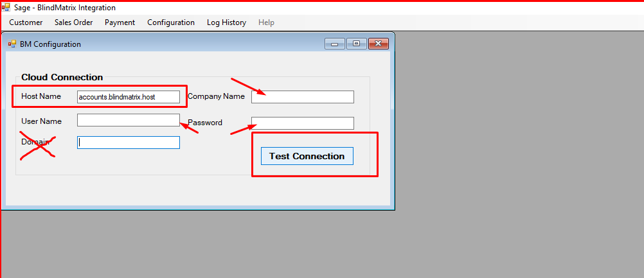Minimize the BM Configuration window

pos(334,44)
